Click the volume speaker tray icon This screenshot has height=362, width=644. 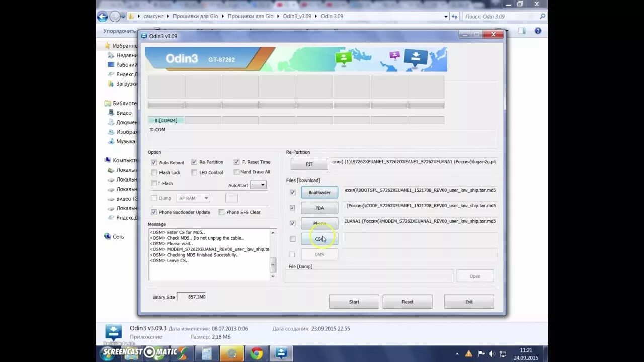pyautogui.click(x=492, y=354)
